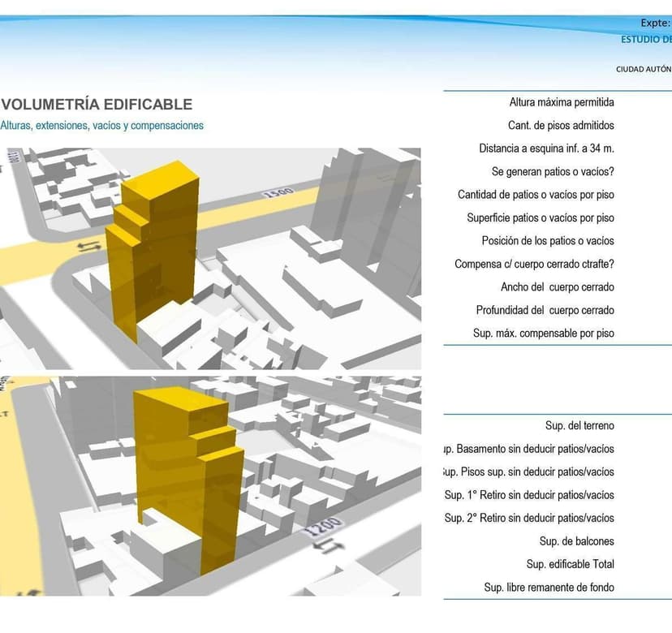Click the 'Se generan patios o vacíos?' field
Screen dimensions: 672x633
(x=552, y=171)
